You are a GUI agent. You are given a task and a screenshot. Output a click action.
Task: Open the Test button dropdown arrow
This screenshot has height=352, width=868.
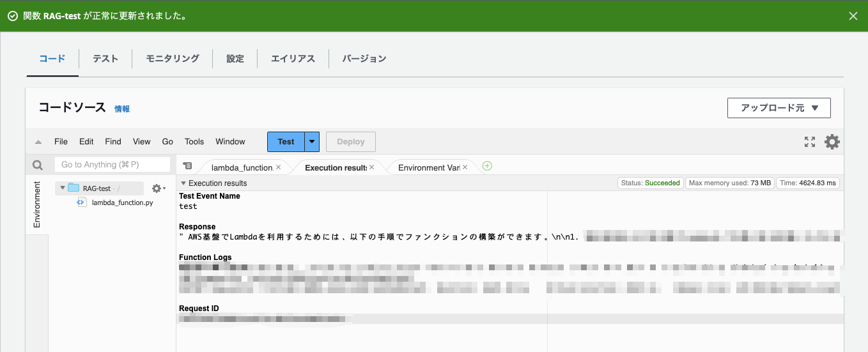click(x=312, y=142)
